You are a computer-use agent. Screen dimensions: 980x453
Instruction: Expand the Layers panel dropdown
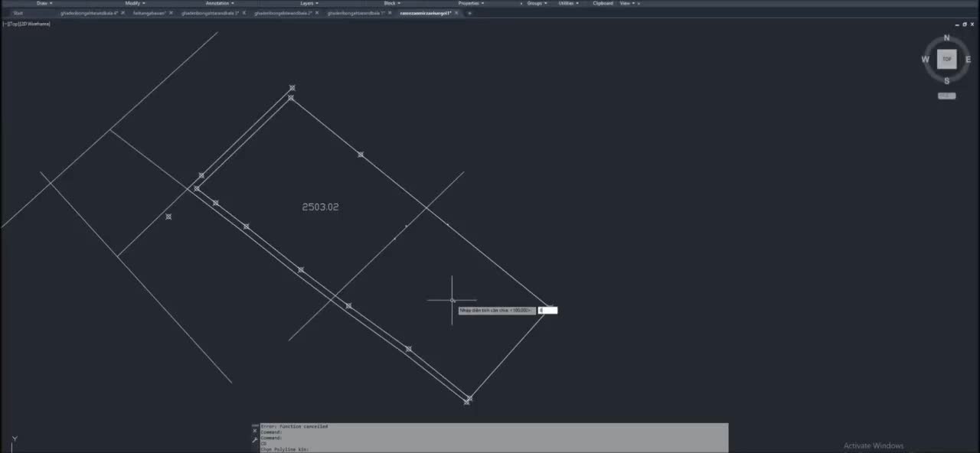coord(308,3)
